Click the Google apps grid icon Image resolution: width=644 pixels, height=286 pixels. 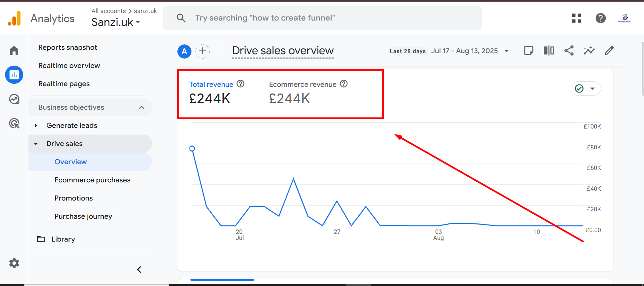click(576, 18)
